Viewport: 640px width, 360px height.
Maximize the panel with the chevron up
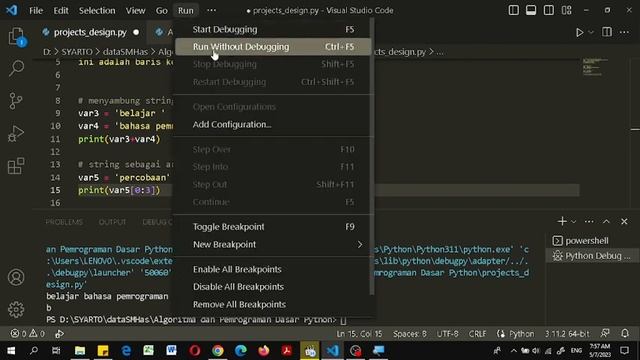pyautogui.click(x=607, y=221)
